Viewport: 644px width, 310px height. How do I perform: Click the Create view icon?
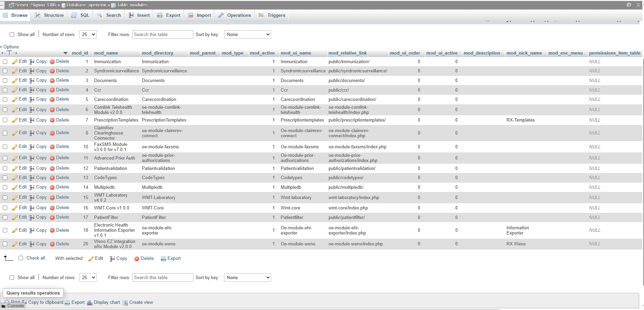[125, 303]
